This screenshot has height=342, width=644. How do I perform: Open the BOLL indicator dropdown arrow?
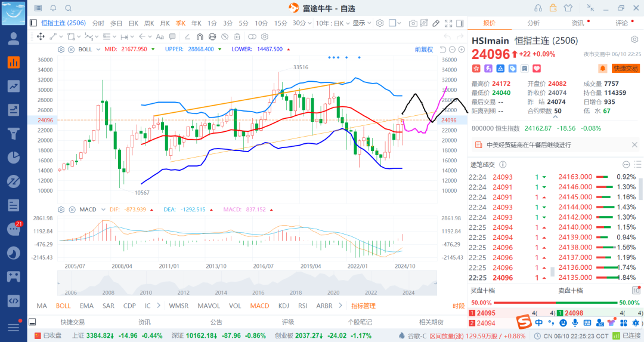pos(98,50)
